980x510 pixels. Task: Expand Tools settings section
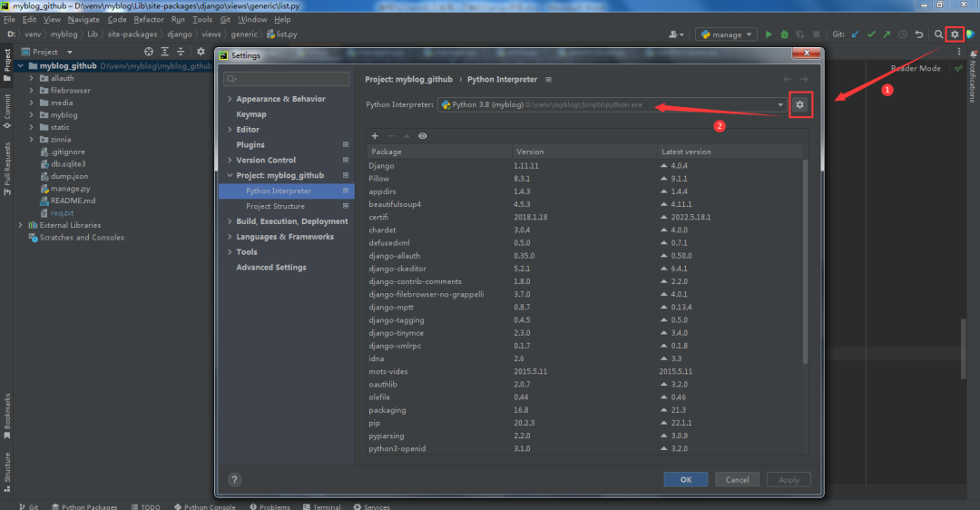click(230, 252)
